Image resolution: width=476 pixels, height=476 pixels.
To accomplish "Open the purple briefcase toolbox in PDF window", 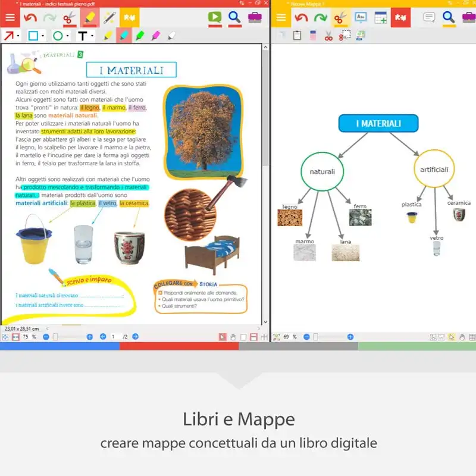I will click(x=255, y=17).
